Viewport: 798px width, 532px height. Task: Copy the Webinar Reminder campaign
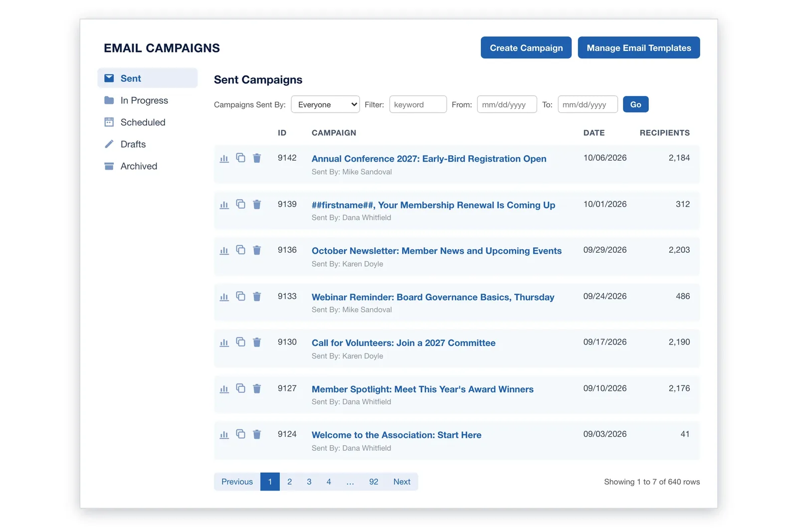tap(240, 296)
